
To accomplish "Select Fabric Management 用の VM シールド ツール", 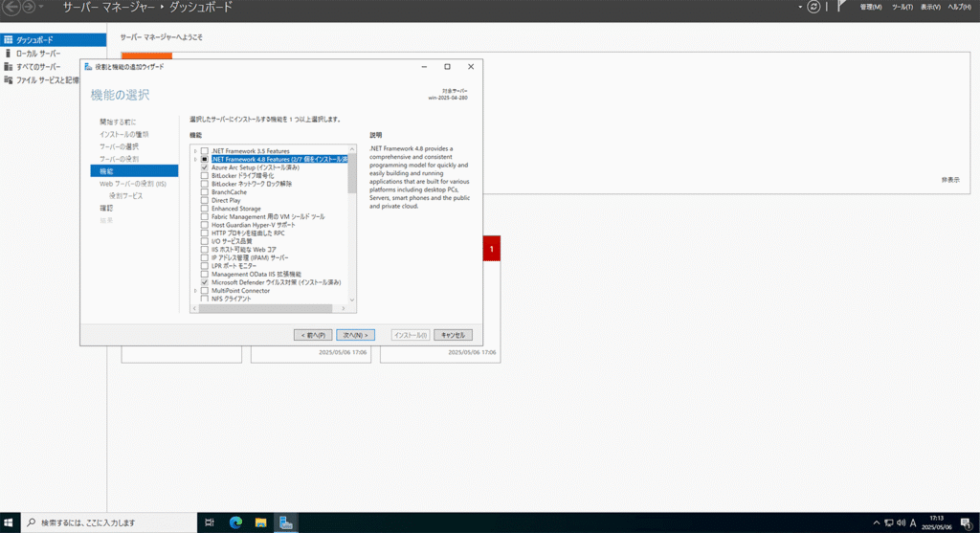I will click(268, 217).
